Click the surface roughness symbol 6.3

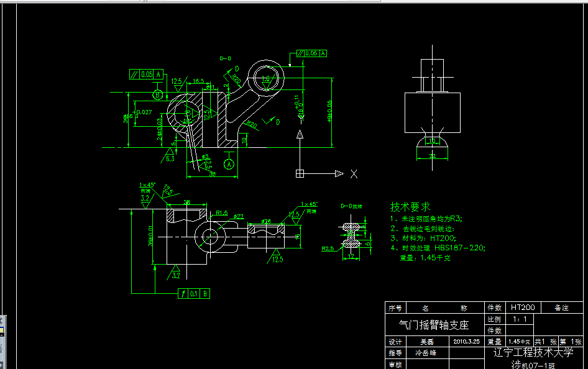tap(169, 157)
